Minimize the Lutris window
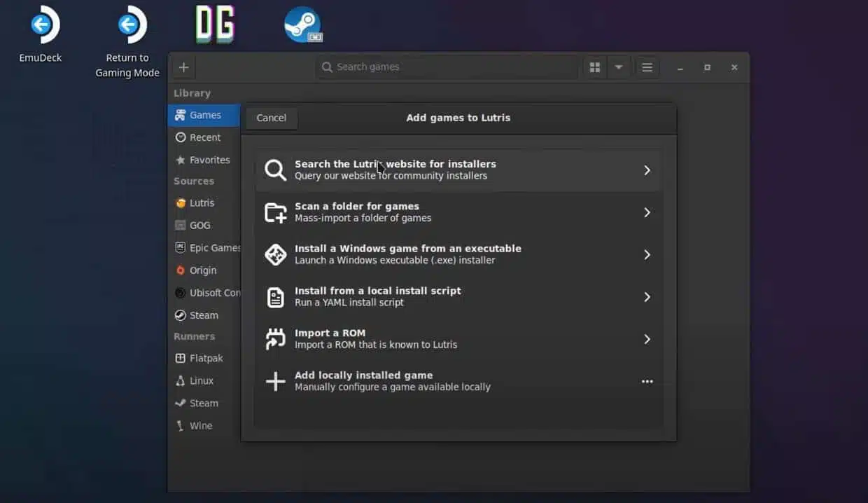 [680, 68]
